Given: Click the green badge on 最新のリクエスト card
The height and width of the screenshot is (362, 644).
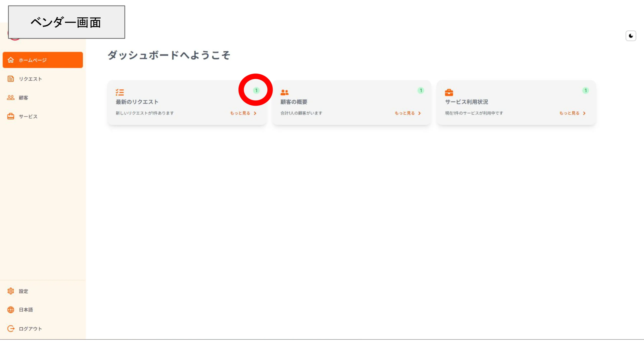Looking at the screenshot, I should pyautogui.click(x=256, y=90).
